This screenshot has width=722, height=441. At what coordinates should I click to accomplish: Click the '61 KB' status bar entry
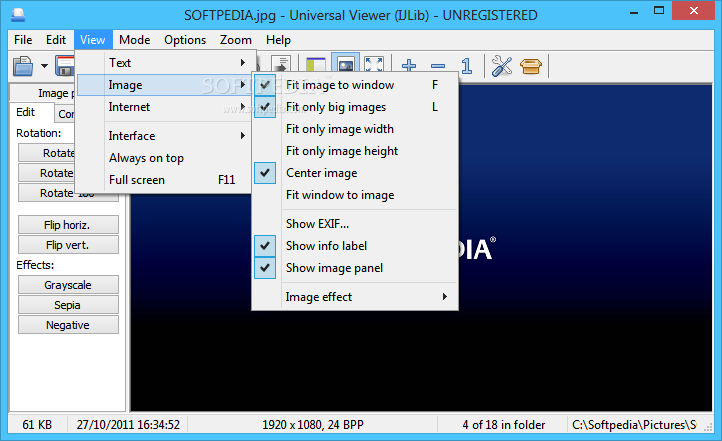click(x=37, y=424)
